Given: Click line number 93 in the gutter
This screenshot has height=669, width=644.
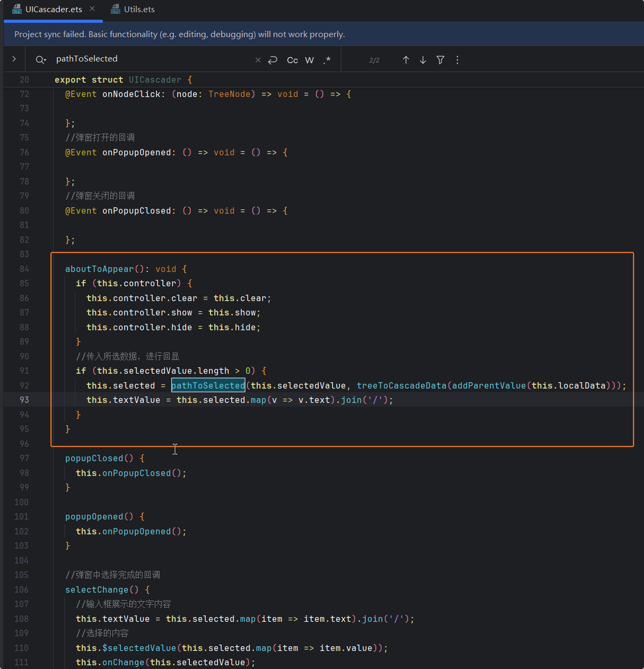Looking at the screenshot, I should (24, 400).
